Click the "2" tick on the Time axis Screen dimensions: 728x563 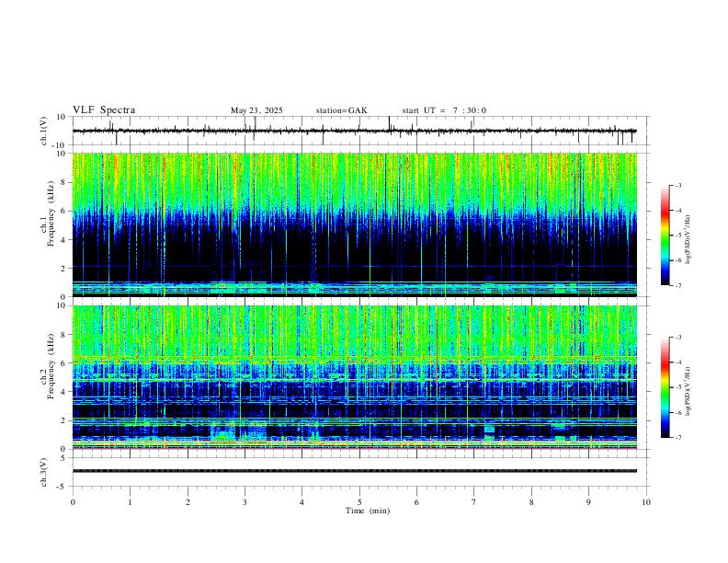[188, 502]
